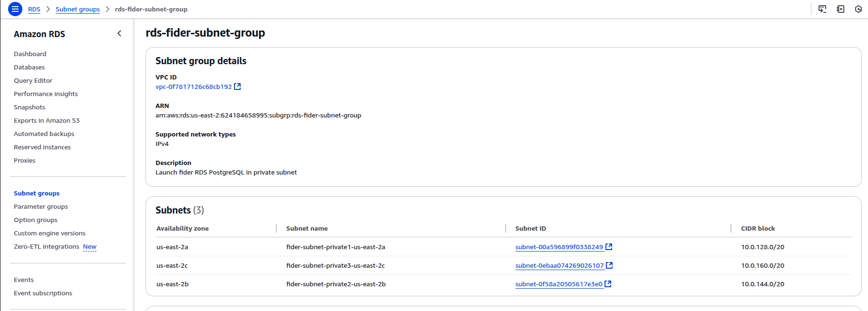Sort by Availability zone column header
Screen dimensions: 868x311
click(183, 228)
